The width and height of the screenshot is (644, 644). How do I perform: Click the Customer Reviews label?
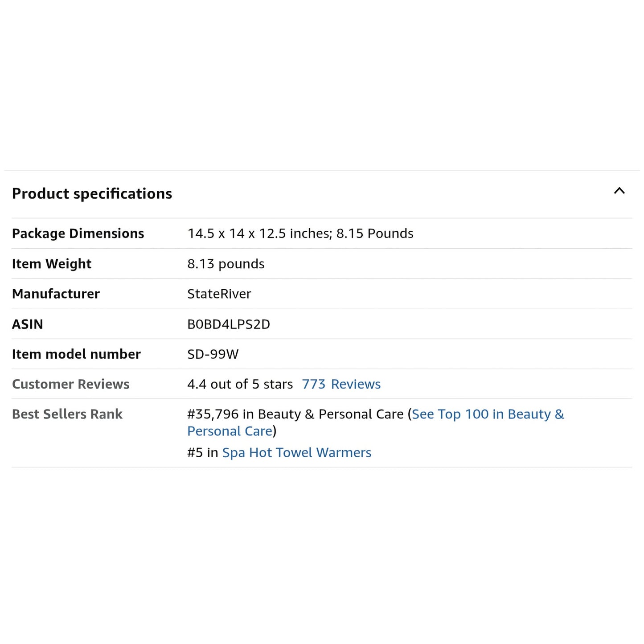coord(70,384)
